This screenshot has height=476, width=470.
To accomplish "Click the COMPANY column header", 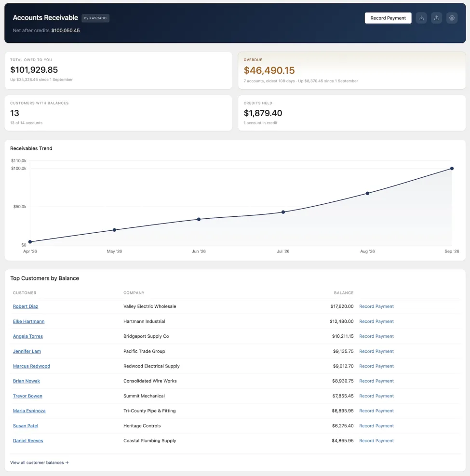I will [134, 292].
